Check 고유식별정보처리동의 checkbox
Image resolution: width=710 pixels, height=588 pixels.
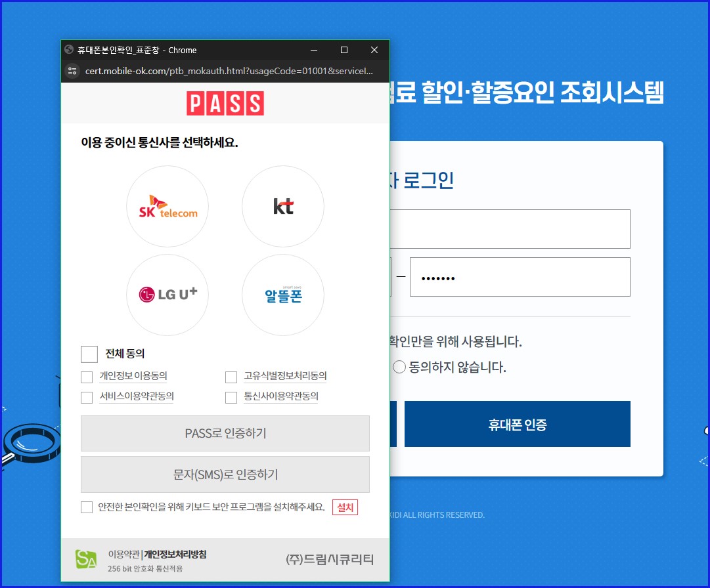pos(231,377)
